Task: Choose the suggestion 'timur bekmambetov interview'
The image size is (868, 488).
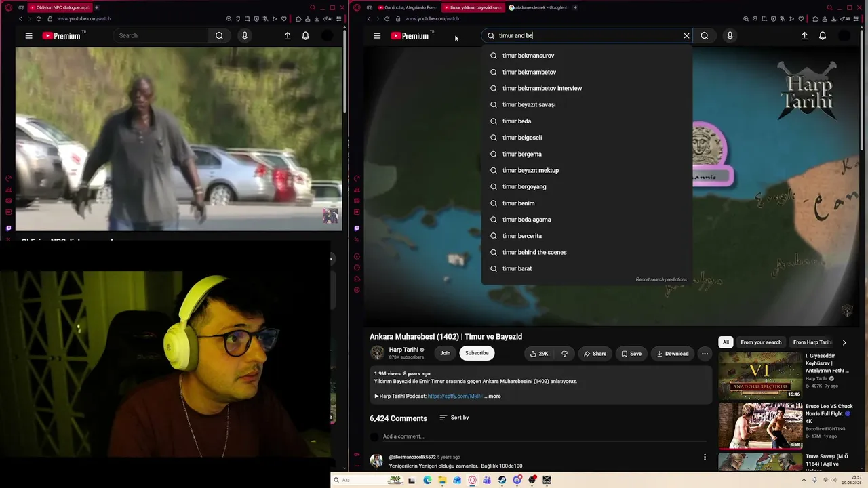Action: (x=587, y=88)
